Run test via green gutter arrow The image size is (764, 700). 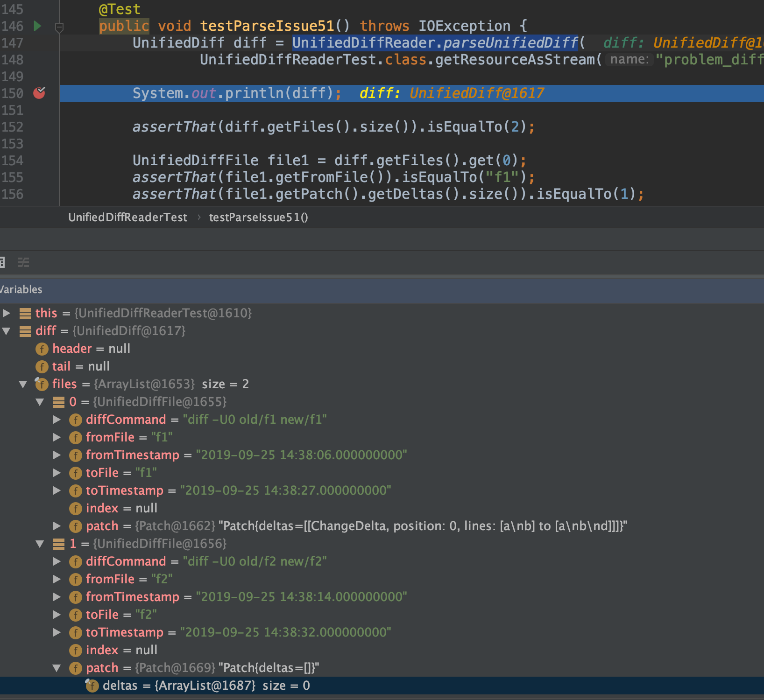38,26
